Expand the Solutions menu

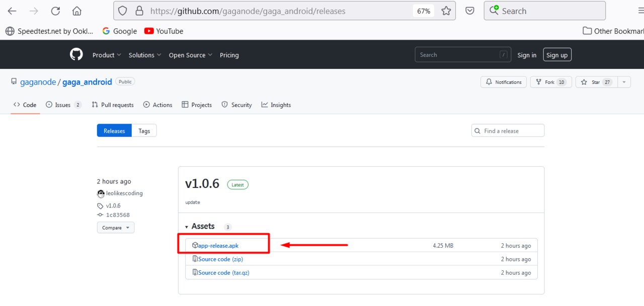coord(145,55)
